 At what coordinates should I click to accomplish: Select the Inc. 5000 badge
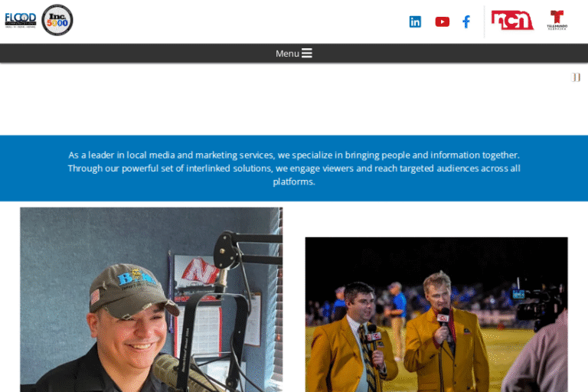click(57, 20)
